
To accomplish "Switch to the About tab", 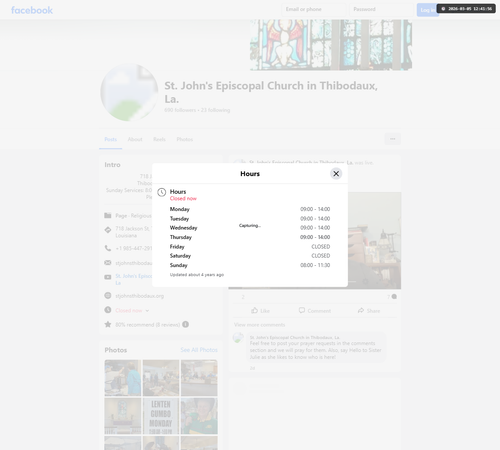I will coord(135,139).
